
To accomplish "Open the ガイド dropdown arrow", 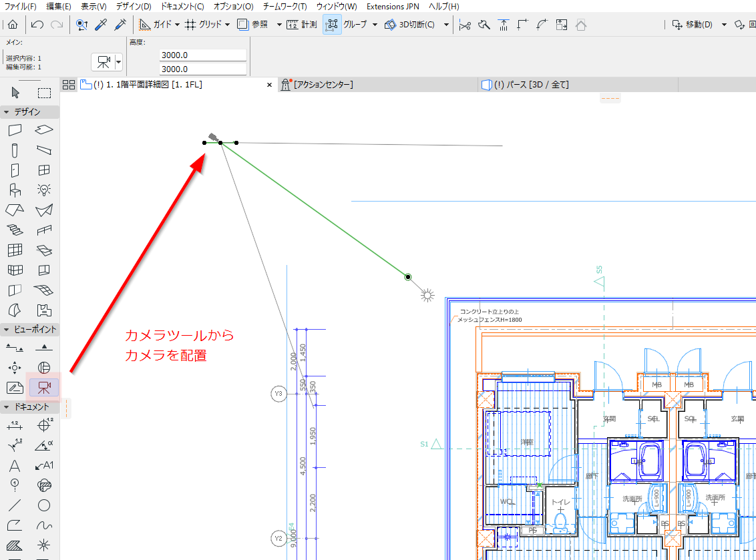I will [x=177, y=25].
